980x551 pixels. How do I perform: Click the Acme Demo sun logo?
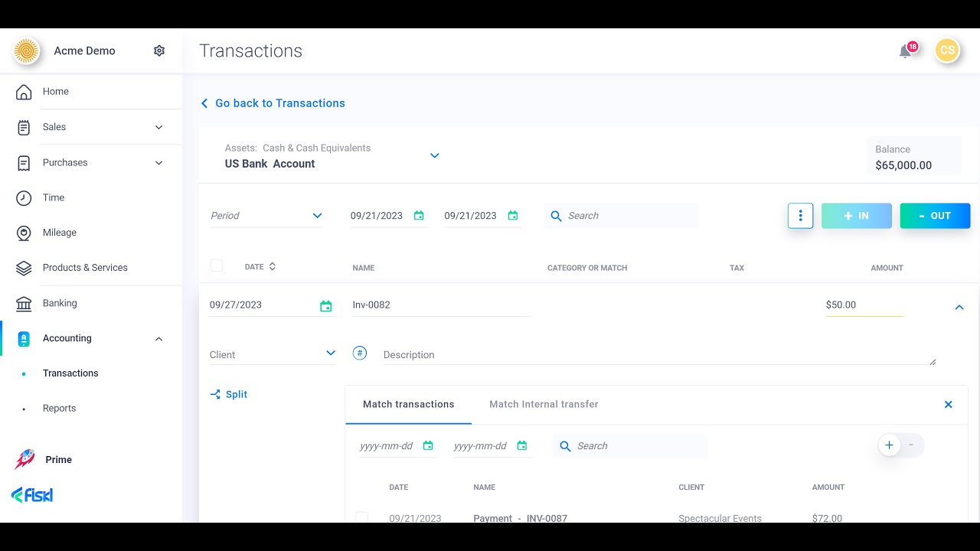click(26, 51)
